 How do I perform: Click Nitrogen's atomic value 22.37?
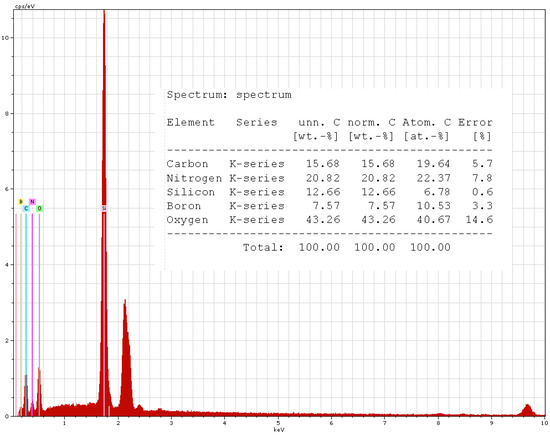click(433, 178)
